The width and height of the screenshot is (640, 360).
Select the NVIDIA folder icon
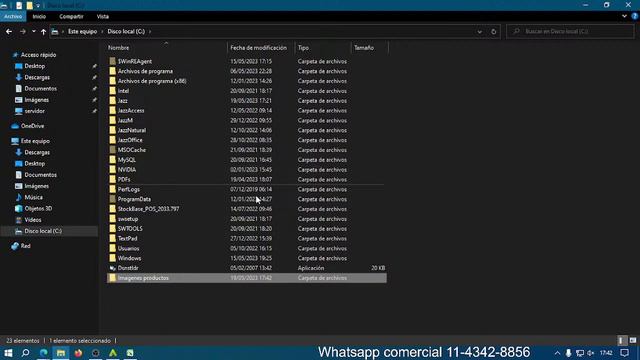point(113,169)
